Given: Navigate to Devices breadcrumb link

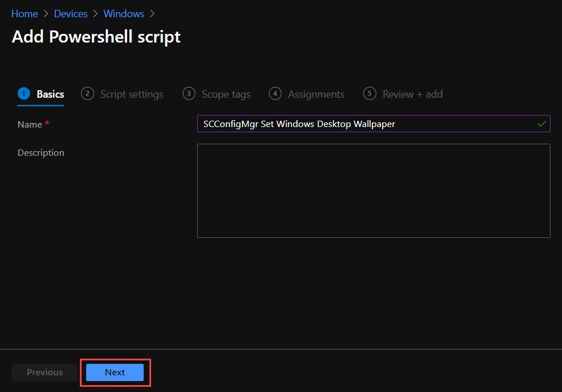Looking at the screenshot, I should click(71, 14).
